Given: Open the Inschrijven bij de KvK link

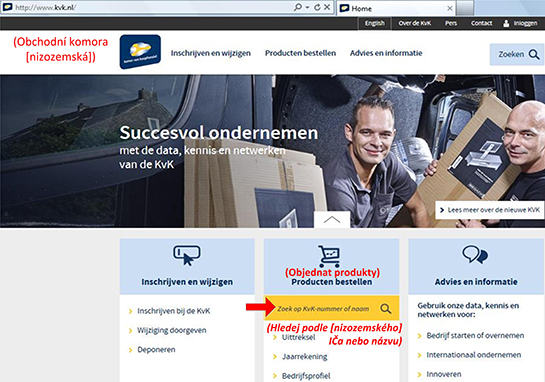Looking at the screenshot, I should 173,311.
